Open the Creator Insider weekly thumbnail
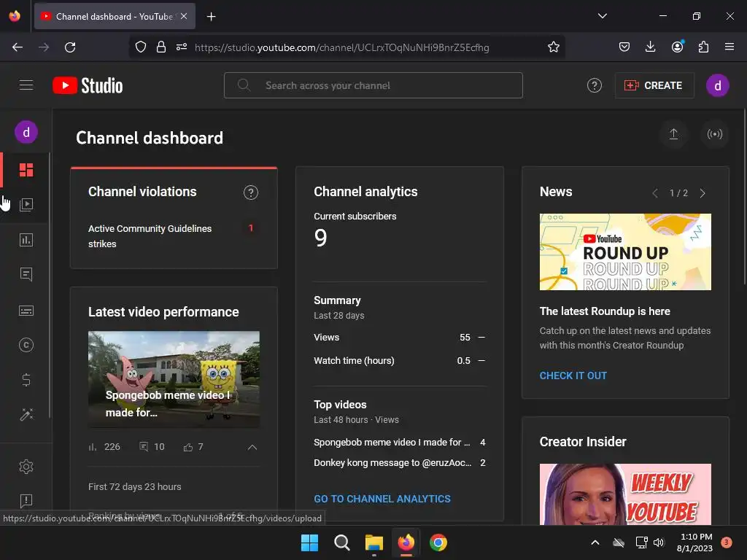 pos(625,494)
